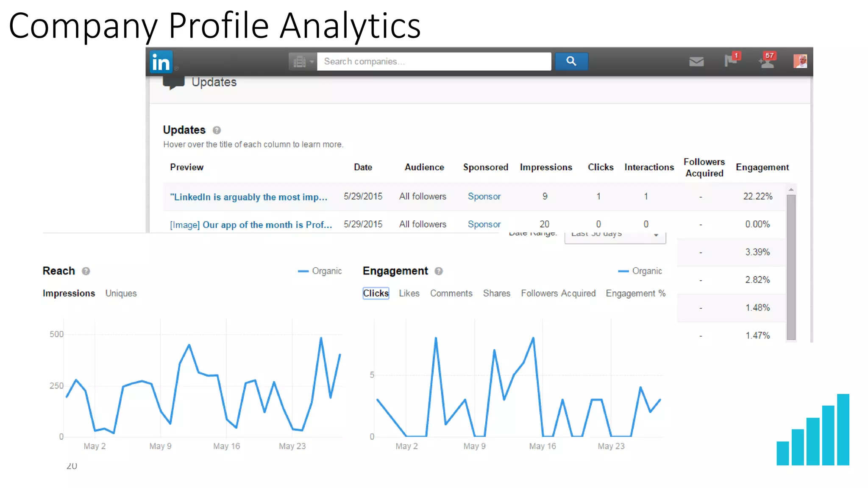Screen dimensions: 868x488
Task: Click the blue search magnifier button
Action: [571, 61]
